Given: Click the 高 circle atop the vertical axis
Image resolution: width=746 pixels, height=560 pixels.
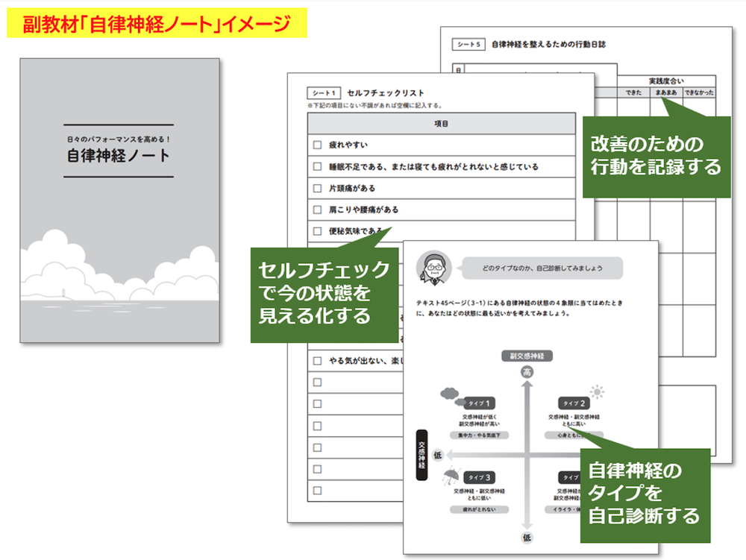Looking at the screenshot, I should (527, 372).
